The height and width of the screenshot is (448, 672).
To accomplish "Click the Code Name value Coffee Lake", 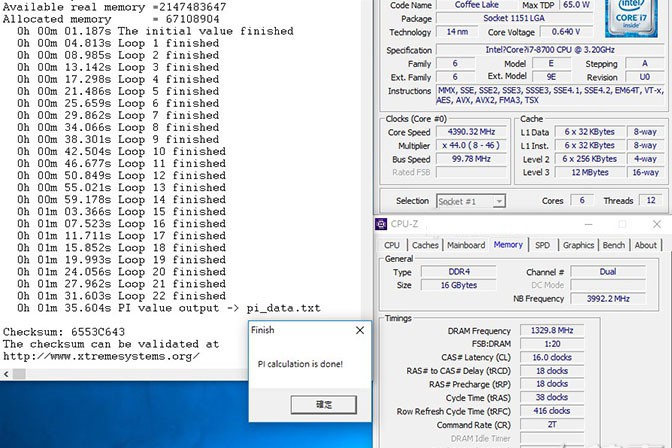I will 476,5.
